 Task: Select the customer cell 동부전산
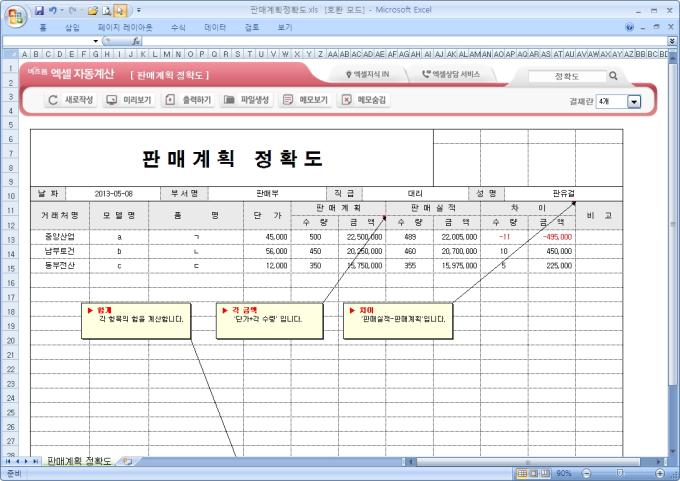[60, 265]
